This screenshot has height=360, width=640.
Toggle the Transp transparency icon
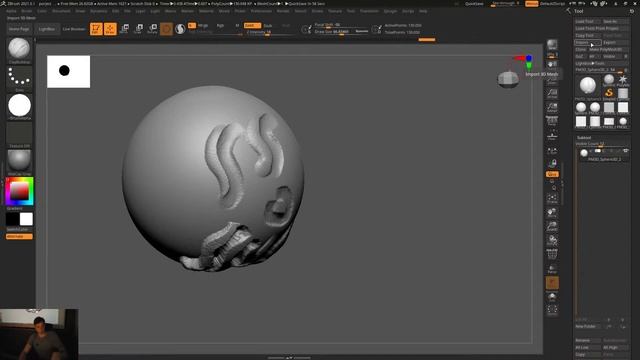tap(552, 269)
